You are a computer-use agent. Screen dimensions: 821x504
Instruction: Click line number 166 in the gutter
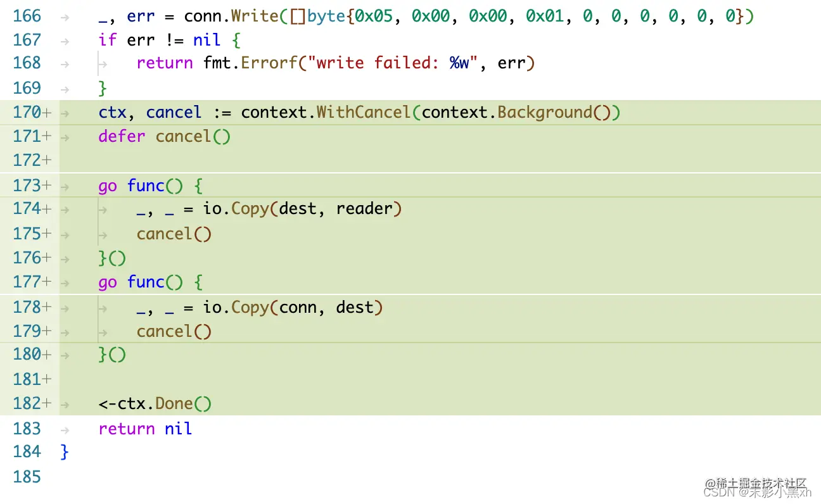27,16
